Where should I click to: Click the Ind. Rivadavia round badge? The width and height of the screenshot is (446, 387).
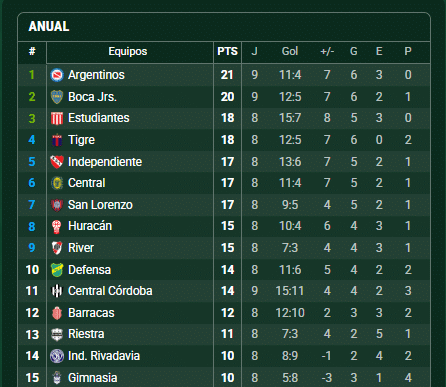[x=57, y=356]
